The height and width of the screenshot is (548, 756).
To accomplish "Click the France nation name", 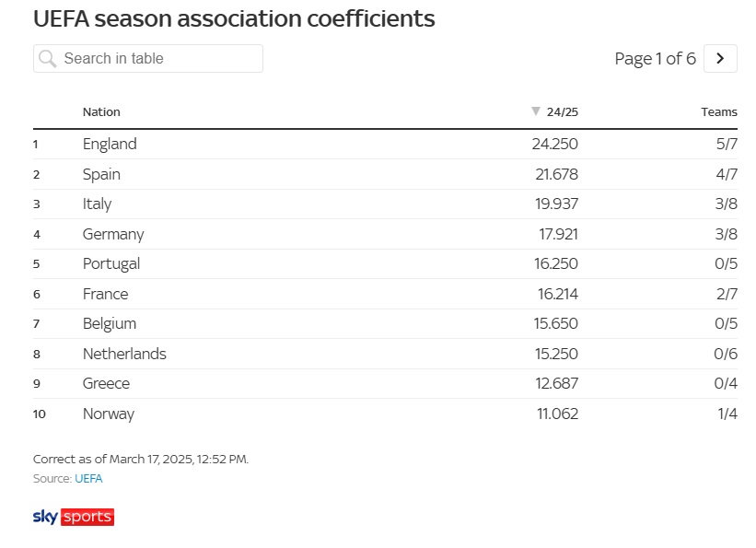I will (x=105, y=294).
